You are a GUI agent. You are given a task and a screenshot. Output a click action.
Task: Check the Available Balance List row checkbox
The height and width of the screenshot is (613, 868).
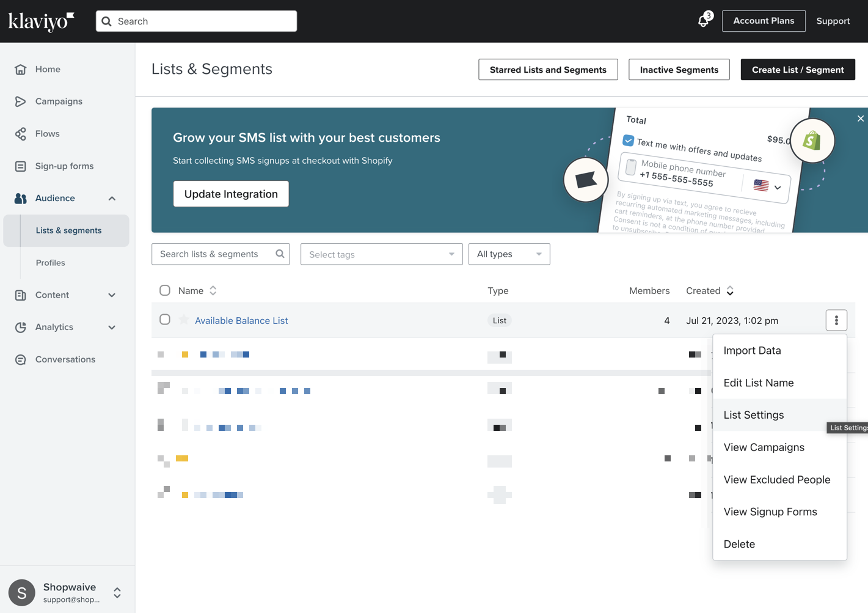(165, 320)
